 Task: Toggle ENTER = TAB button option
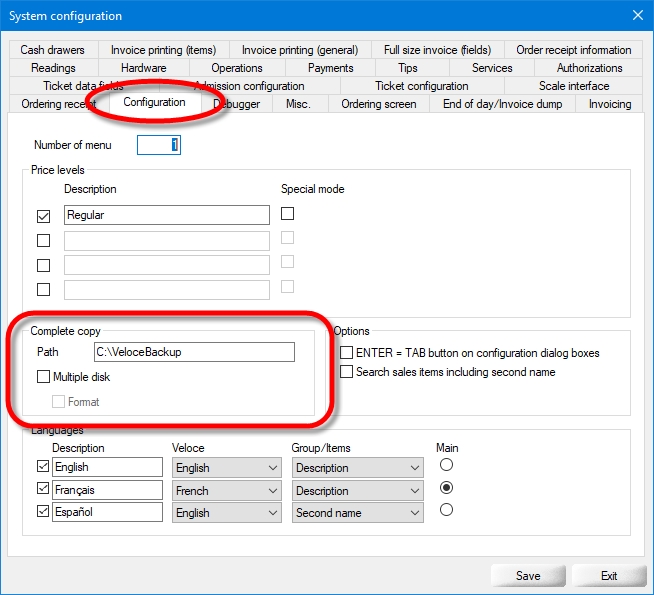coord(347,353)
